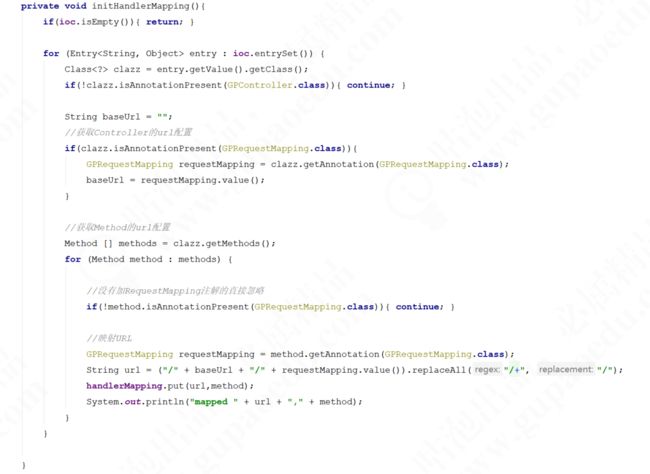Click the baseUrl empty string declaration
The image size is (650, 474).
tap(118, 117)
